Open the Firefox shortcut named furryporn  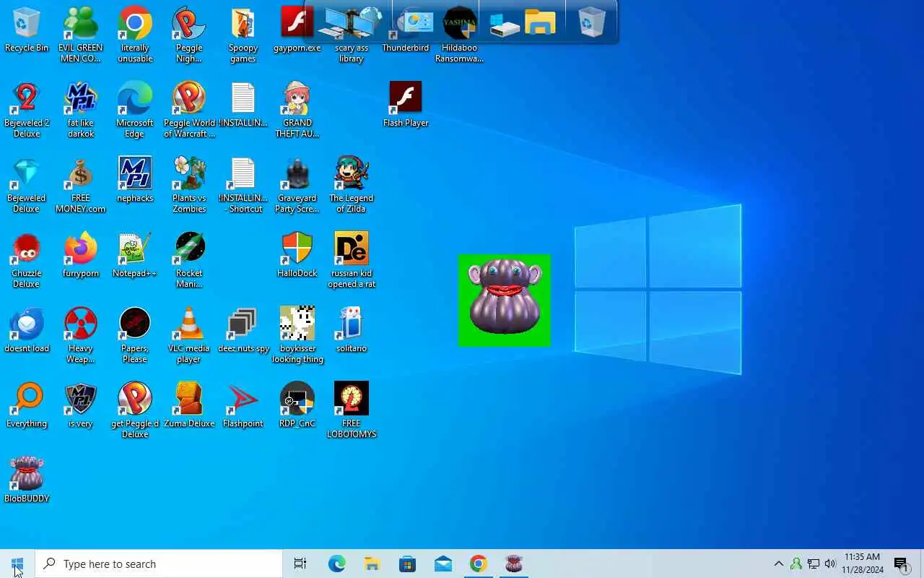click(x=81, y=255)
